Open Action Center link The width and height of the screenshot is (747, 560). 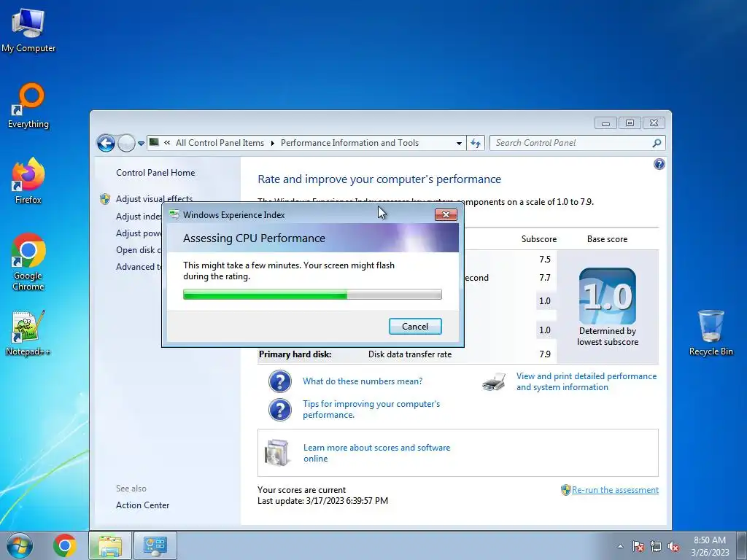(142, 505)
